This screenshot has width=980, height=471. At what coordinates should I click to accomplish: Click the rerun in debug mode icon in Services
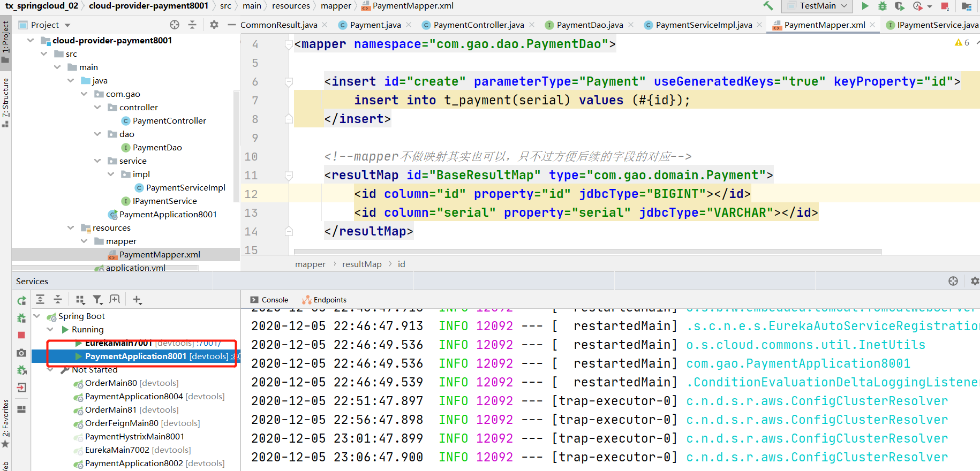(x=21, y=318)
